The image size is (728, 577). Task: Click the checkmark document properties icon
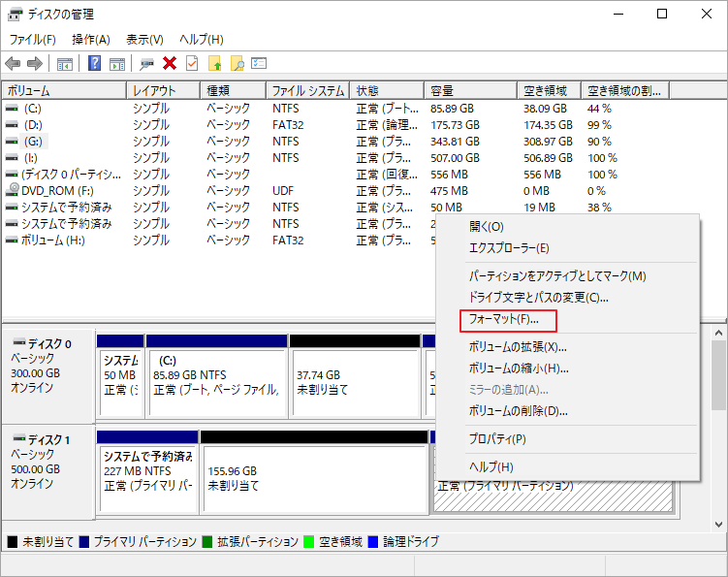pyautogui.click(x=192, y=63)
